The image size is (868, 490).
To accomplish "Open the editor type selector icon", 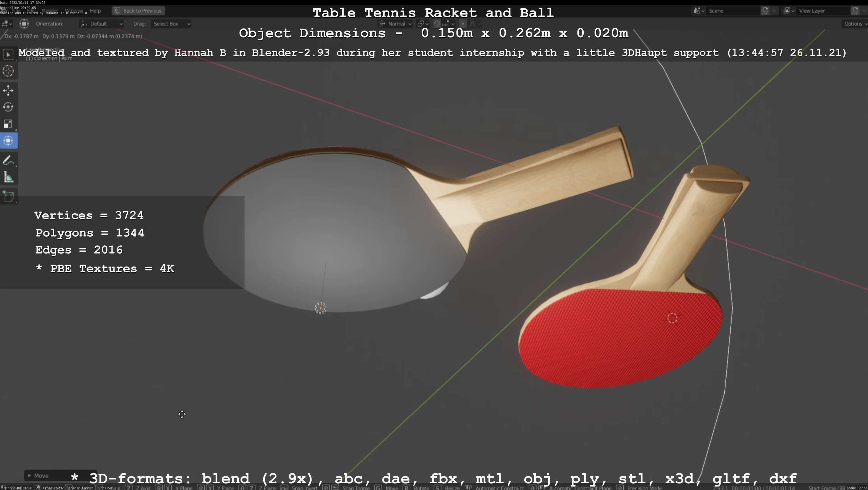I will [x=6, y=23].
